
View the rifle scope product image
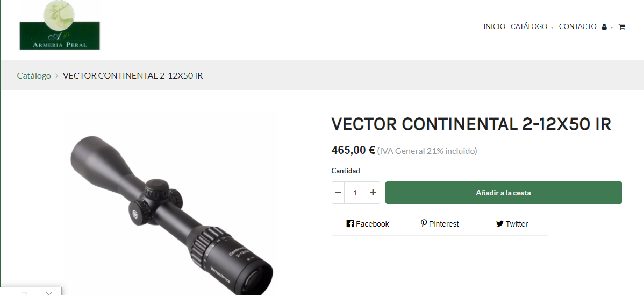tap(170, 204)
